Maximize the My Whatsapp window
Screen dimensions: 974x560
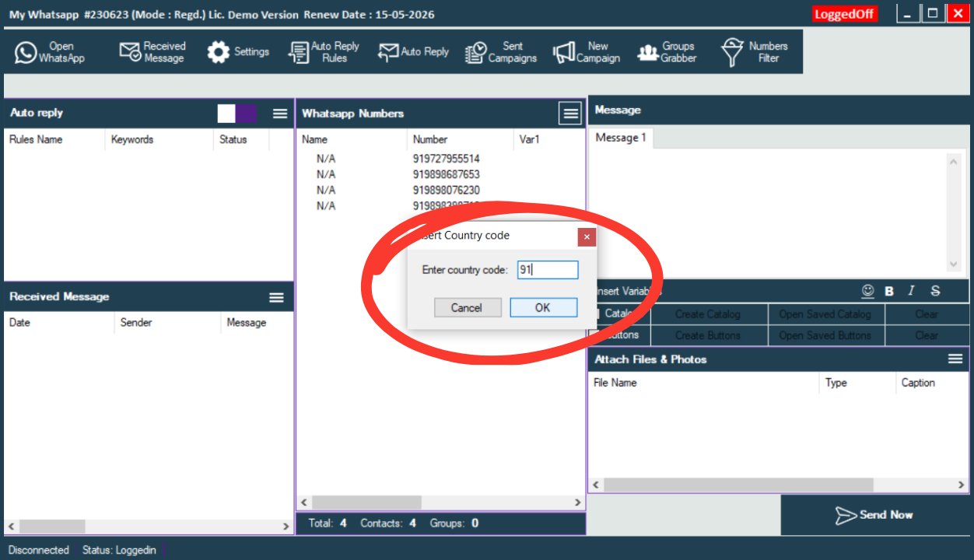point(932,14)
